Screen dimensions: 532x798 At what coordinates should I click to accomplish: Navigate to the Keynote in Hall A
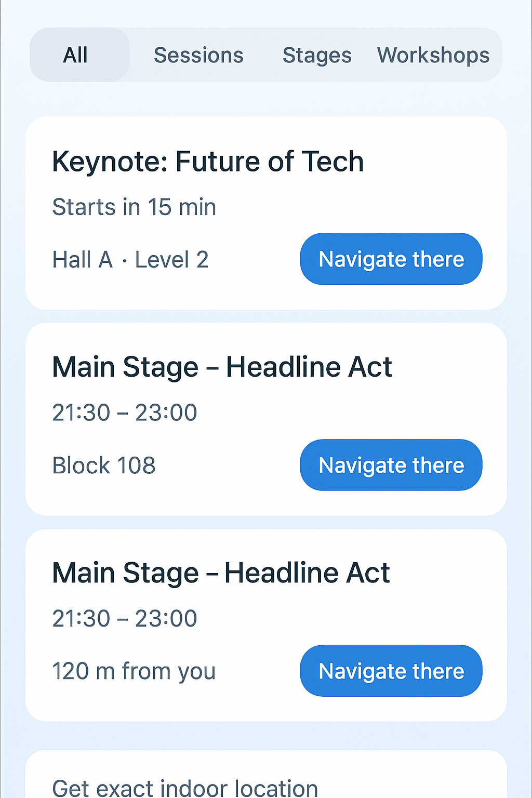(391, 259)
